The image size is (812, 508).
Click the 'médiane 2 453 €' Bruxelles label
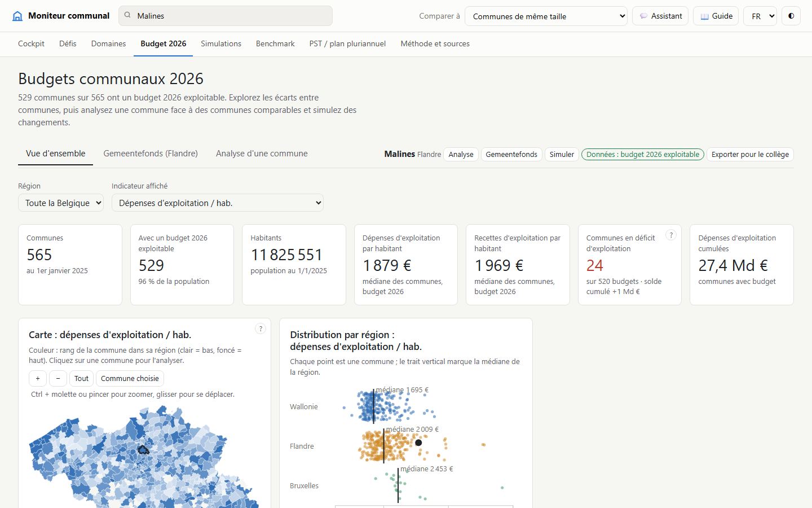[x=426, y=468]
